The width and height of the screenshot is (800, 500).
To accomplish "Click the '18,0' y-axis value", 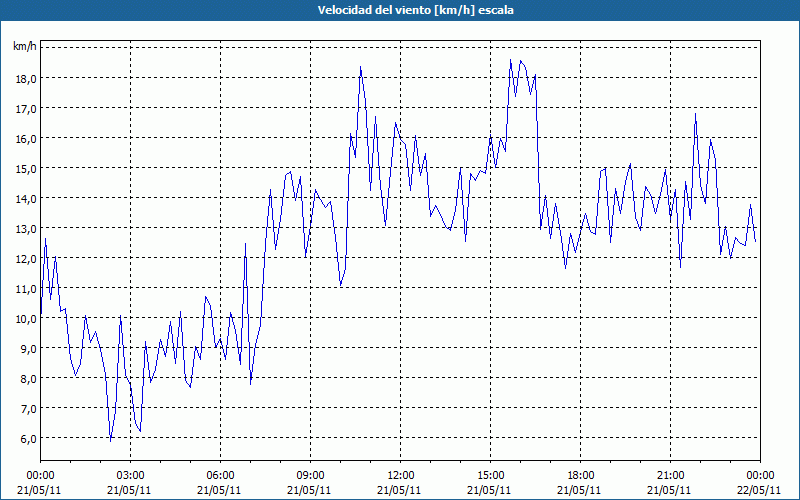I will (26, 78).
